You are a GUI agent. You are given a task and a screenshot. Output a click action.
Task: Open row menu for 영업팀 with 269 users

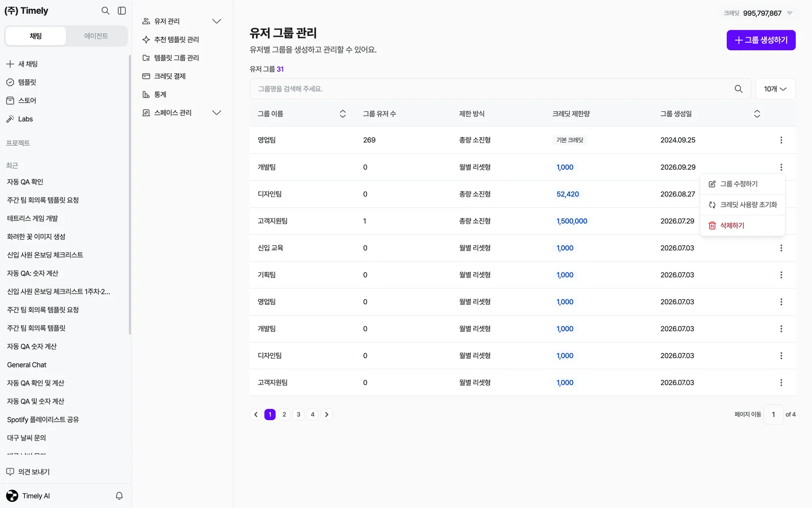781,140
